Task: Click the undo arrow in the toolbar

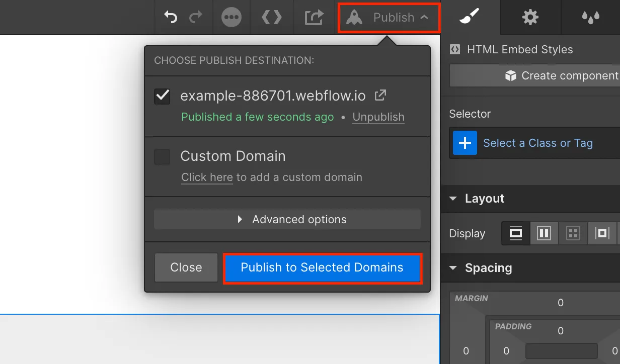Action: tap(171, 17)
